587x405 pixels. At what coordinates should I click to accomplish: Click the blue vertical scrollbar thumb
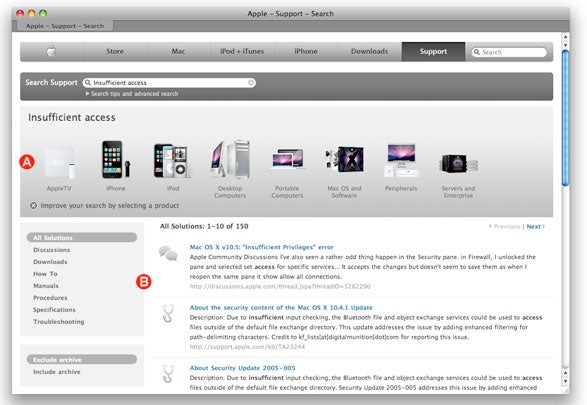point(565,118)
